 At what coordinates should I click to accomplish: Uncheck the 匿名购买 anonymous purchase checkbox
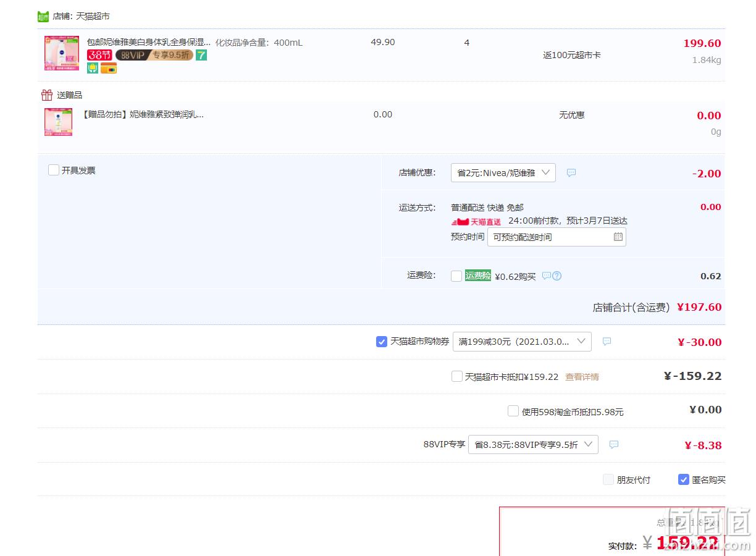pyautogui.click(x=684, y=479)
